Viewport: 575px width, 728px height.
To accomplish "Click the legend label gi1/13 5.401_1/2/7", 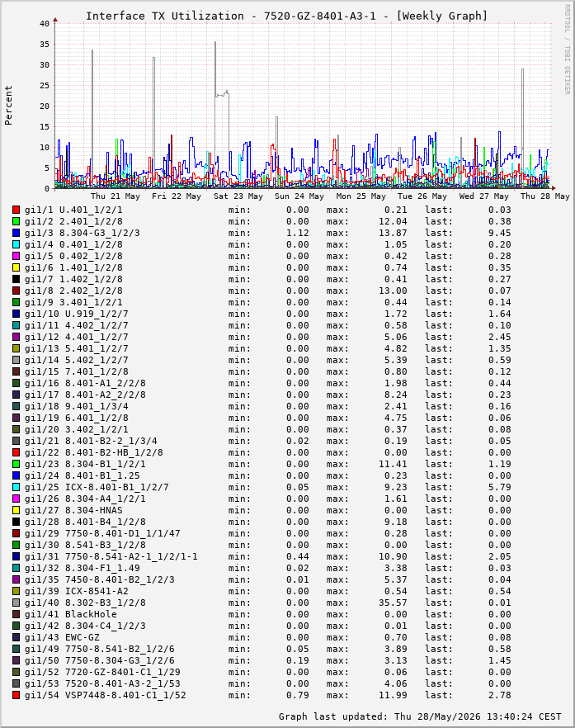I will click(x=76, y=348).
